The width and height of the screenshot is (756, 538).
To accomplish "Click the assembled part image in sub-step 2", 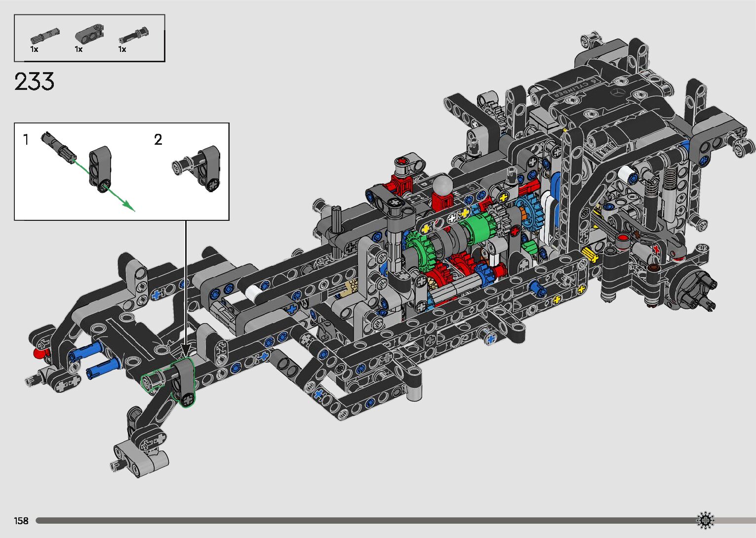I will (x=198, y=167).
